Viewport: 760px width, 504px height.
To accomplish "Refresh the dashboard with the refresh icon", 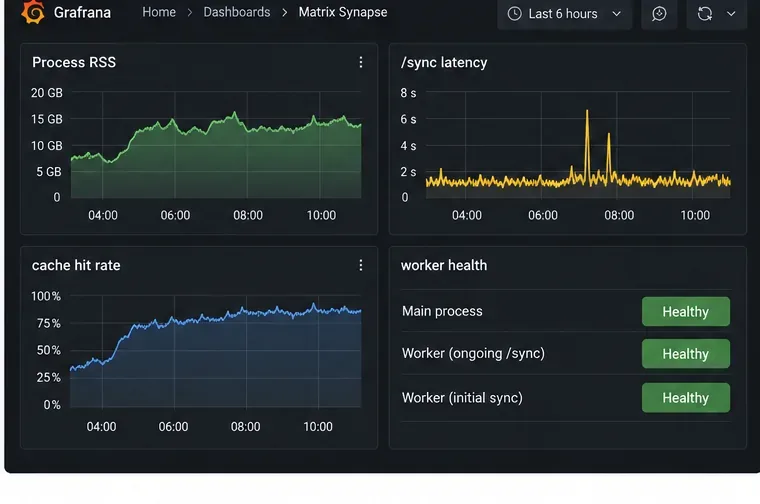I will [705, 14].
